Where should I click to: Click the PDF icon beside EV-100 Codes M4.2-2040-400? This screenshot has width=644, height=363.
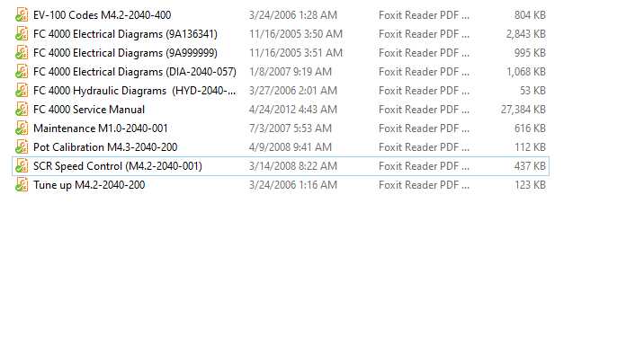tap(22, 15)
